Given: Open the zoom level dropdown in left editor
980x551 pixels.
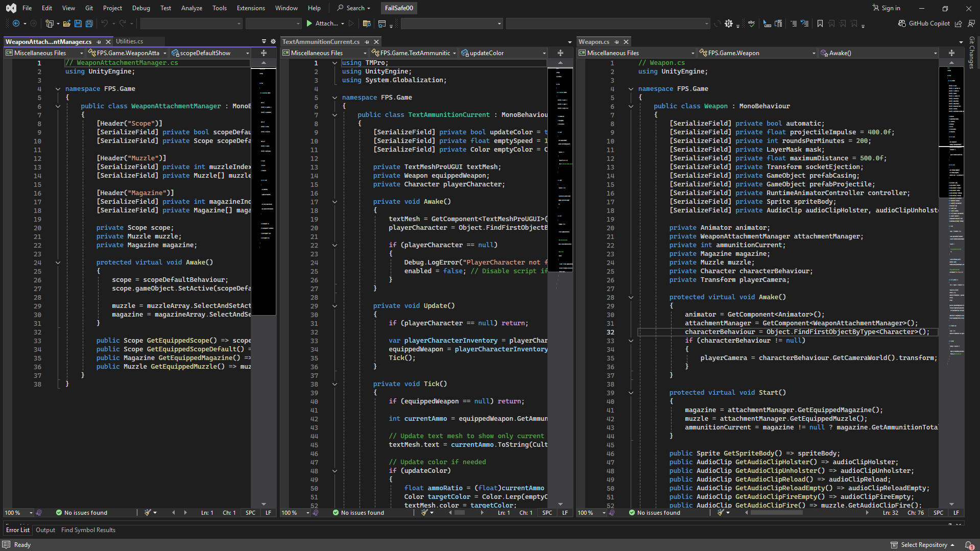Looking at the screenshot, I should coord(31,513).
